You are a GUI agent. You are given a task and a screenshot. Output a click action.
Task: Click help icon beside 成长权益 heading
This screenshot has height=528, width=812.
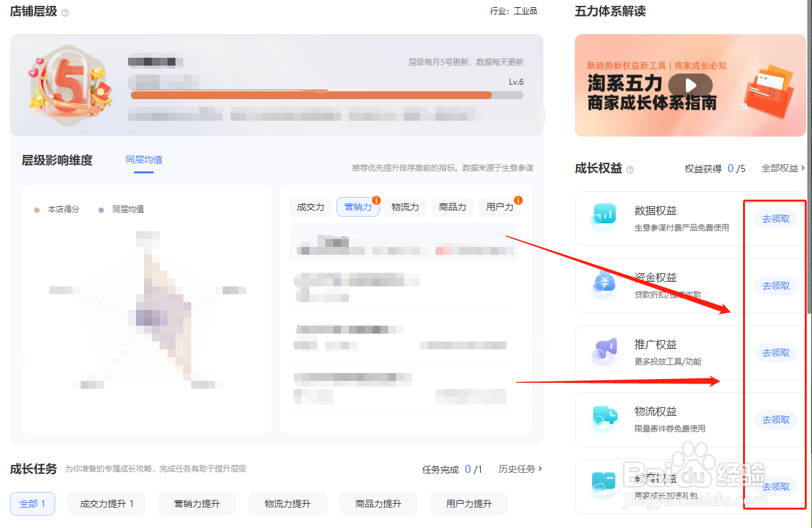[630, 169]
